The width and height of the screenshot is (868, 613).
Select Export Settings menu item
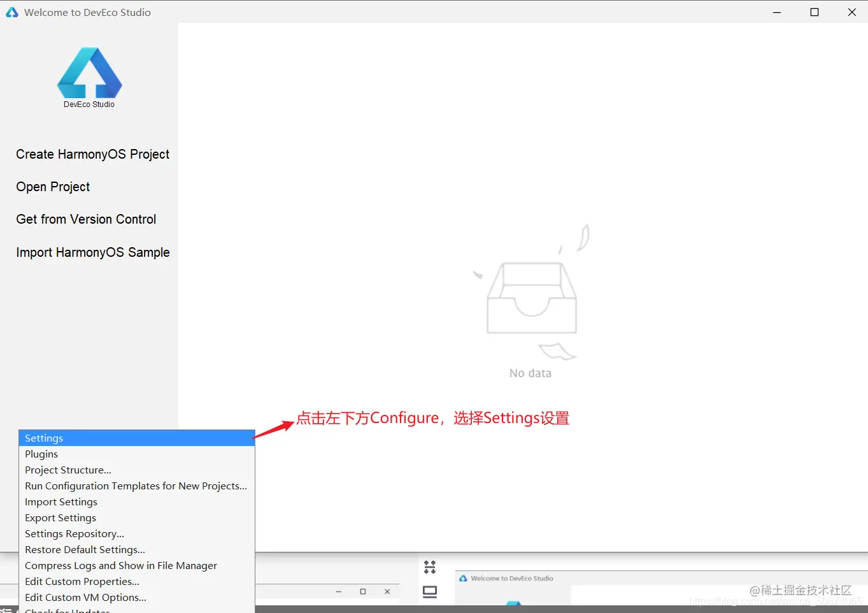pos(137,518)
